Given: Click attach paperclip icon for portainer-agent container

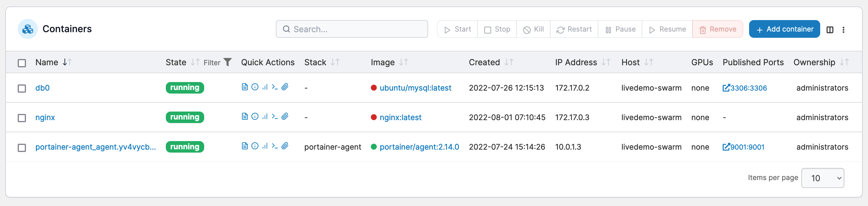Looking at the screenshot, I should click(x=285, y=146).
